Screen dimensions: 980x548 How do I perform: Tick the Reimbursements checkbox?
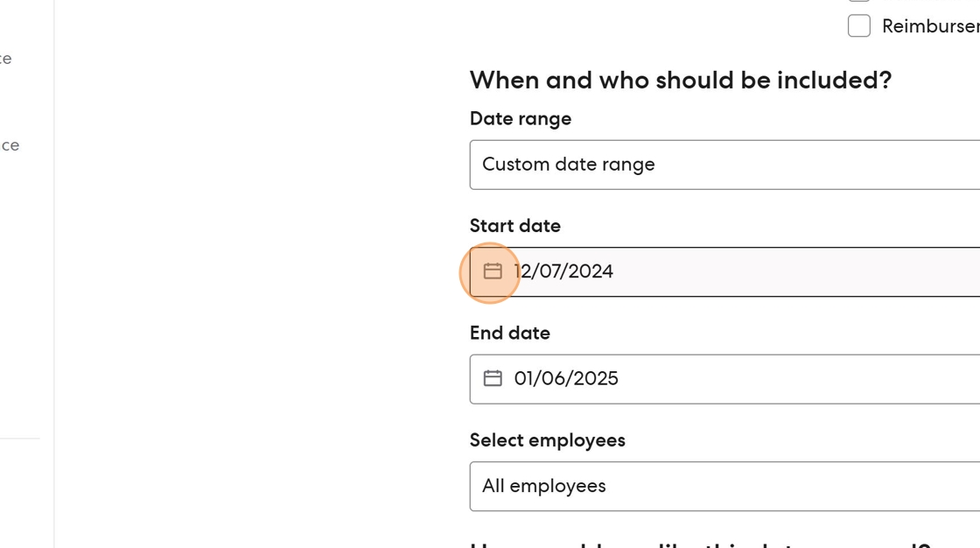[x=859, y=26]
